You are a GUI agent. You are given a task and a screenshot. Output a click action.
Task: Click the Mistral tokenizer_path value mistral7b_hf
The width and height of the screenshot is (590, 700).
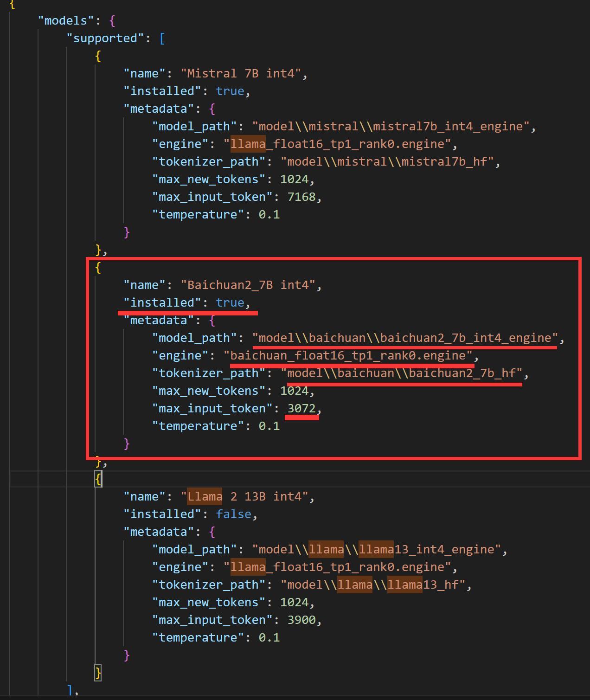(x=387, y=161)
